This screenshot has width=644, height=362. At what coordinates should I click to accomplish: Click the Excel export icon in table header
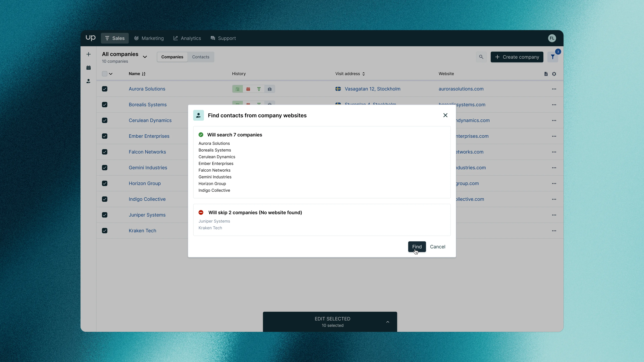(x=546, y=74)
